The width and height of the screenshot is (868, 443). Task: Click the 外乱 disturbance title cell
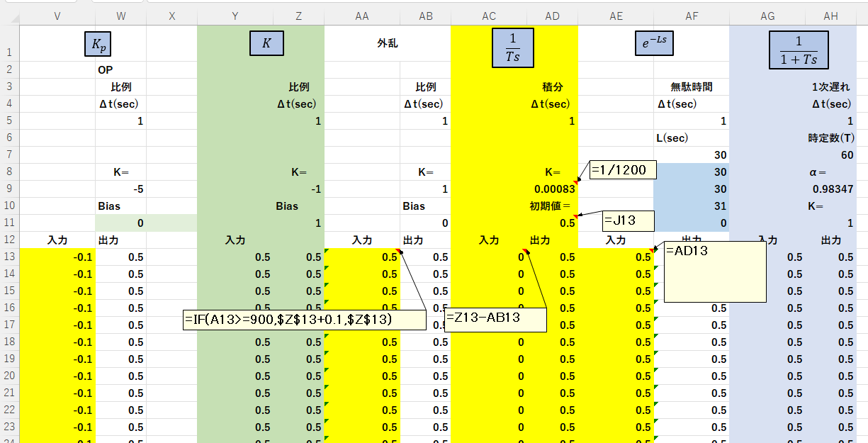[387, 44]
